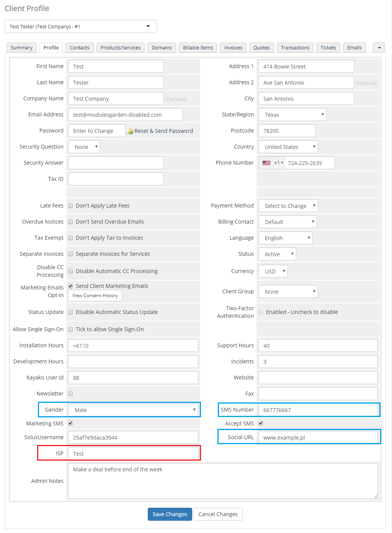The image size is (392, 533).
Task: Click Save Changes button
Action: pyautogui.click(x=170, y=514)
